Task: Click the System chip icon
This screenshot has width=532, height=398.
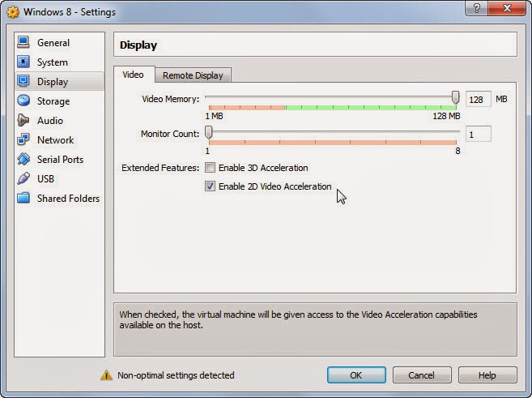Action: pos(23,62)
